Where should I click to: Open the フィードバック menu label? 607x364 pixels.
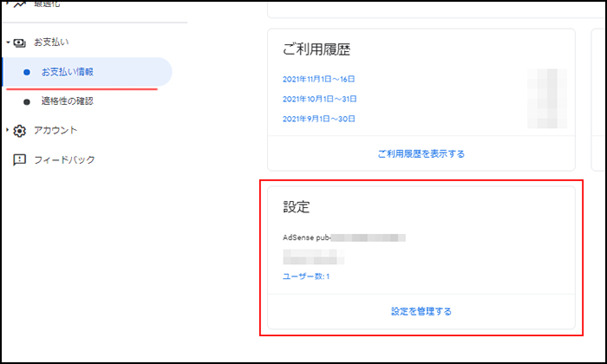pyautogui.click(x=64, y=160)
